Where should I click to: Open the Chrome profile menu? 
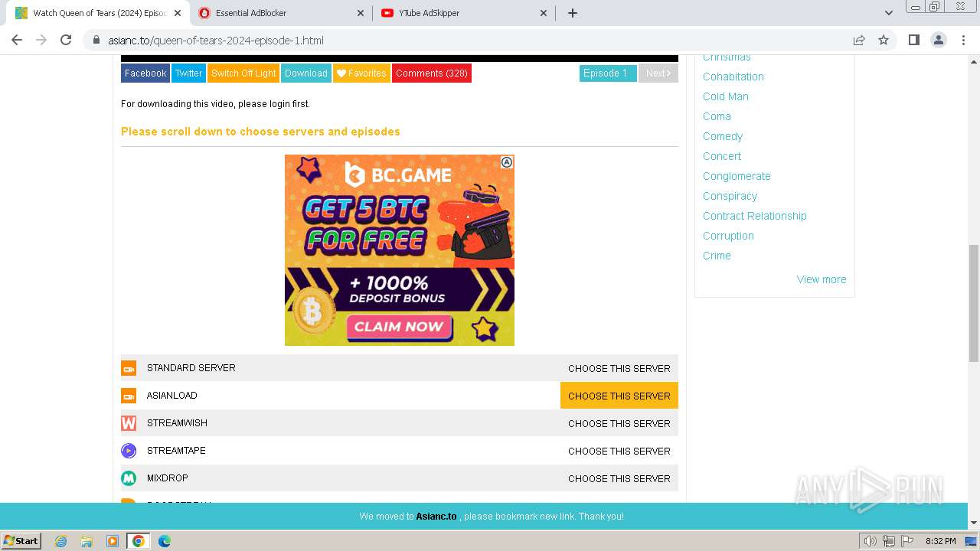(938, 40)
